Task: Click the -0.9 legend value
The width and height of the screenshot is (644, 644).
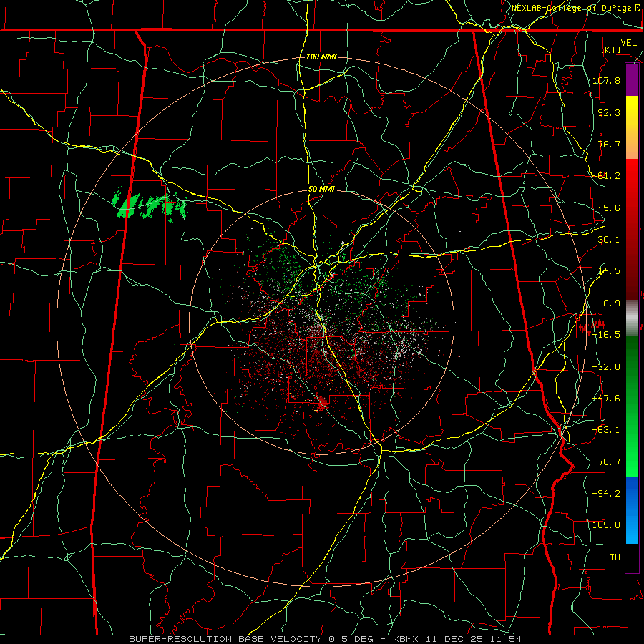Action: (609, 303)
